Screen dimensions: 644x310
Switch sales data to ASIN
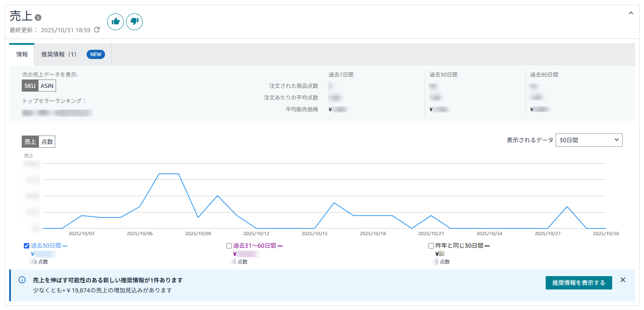47,86
